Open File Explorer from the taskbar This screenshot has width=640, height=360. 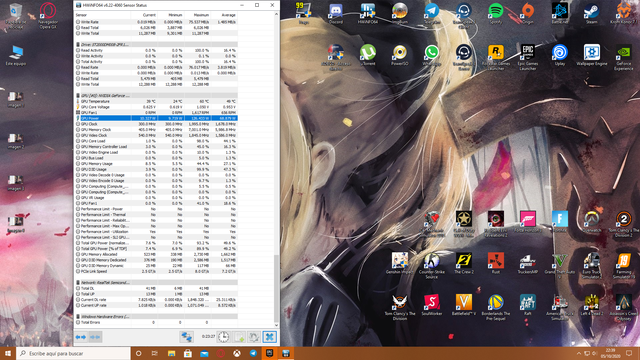coord(171,353)
